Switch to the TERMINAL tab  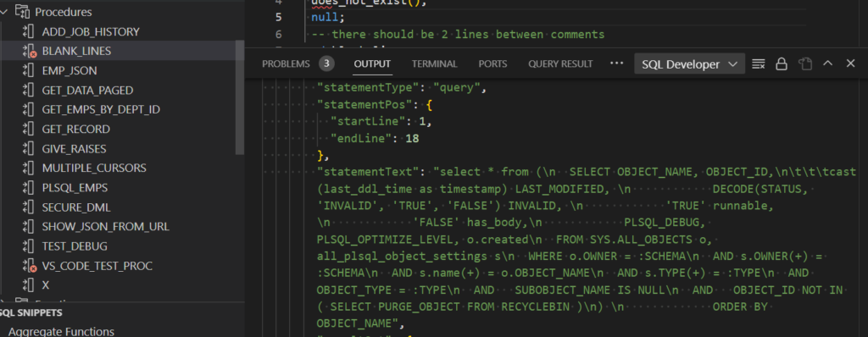[x=435, y=64]
